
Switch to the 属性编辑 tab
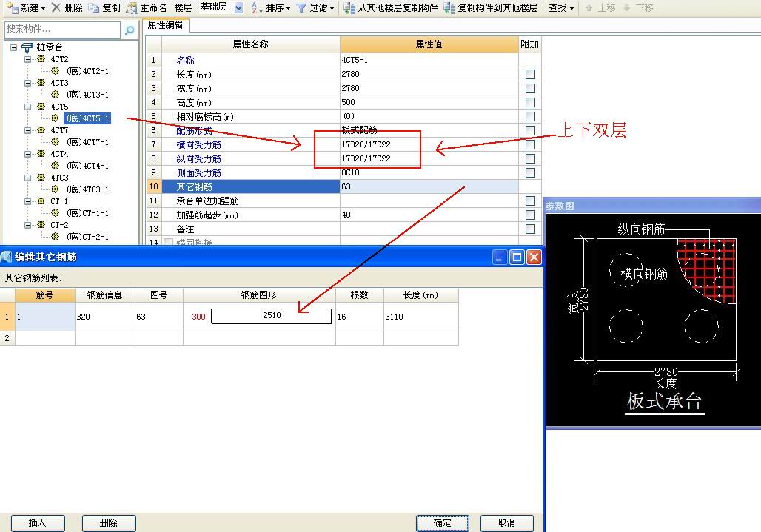(166, 25)
